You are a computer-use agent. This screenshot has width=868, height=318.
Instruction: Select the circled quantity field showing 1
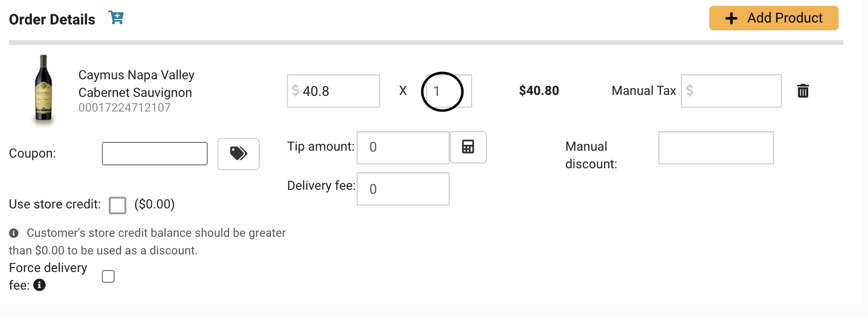pos(449,91)
